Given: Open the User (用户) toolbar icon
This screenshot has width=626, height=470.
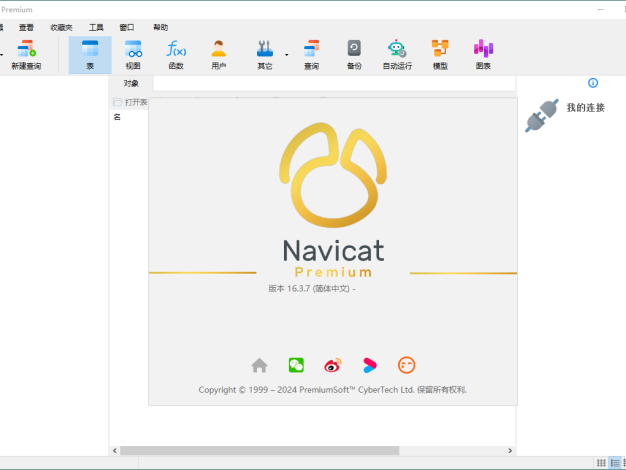Looking at the screenshot, I should coord(218,55).
